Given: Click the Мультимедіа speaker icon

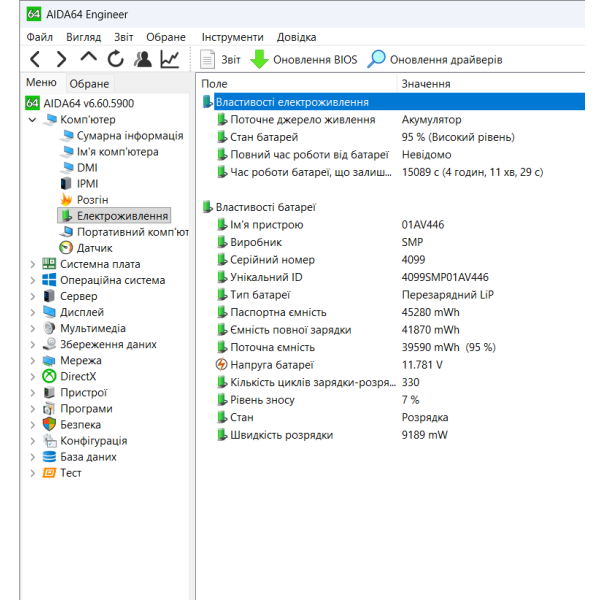Looking at the screenshot, I should [49, 328].
